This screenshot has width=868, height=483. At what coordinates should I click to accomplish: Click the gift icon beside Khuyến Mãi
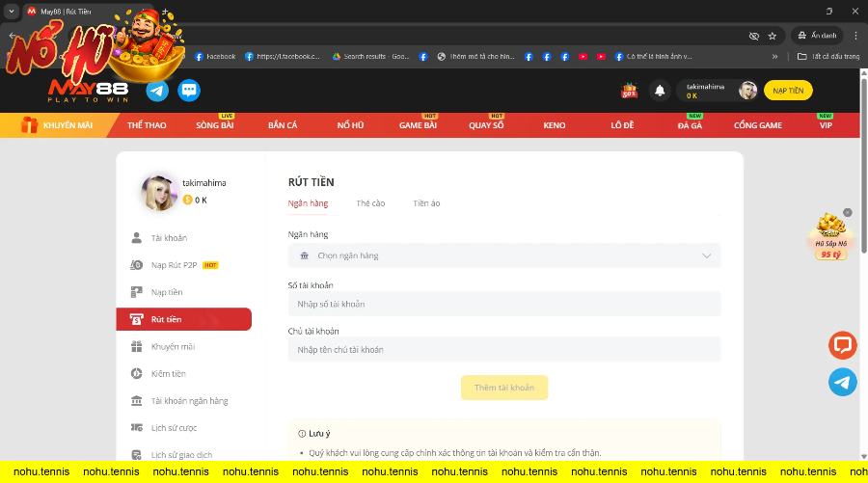28,125
